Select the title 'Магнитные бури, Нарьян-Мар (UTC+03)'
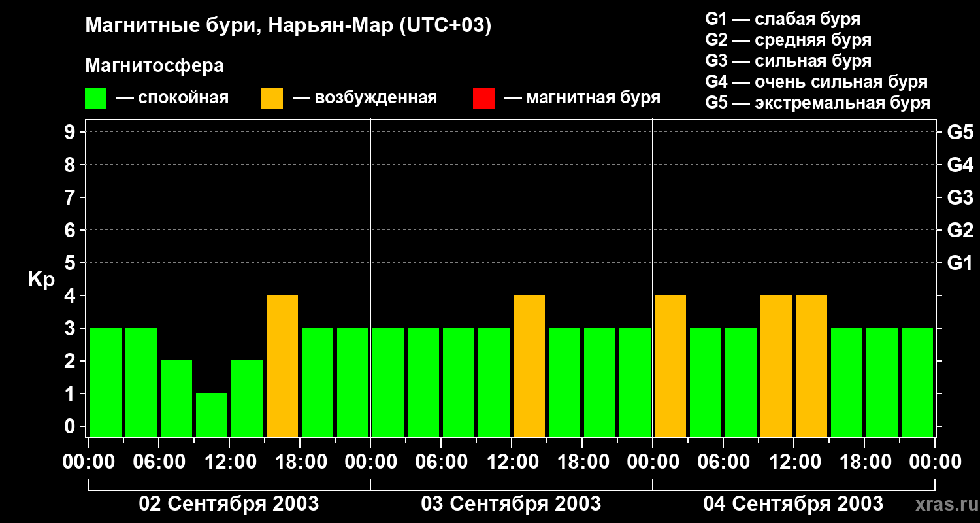 tap(288, 26)
